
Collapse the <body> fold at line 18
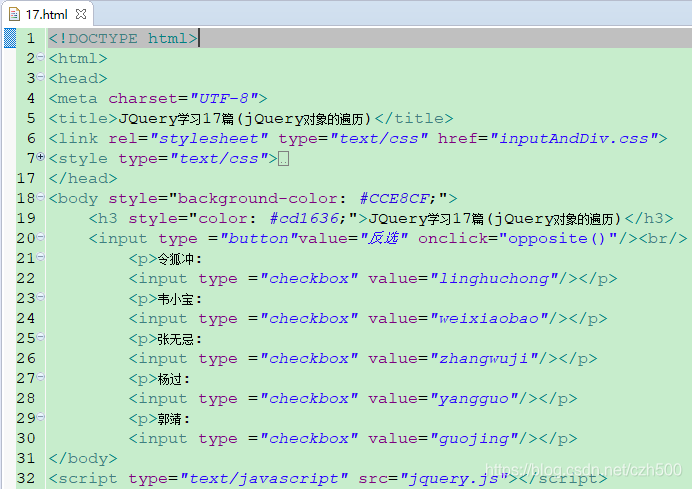click(41, 196)
